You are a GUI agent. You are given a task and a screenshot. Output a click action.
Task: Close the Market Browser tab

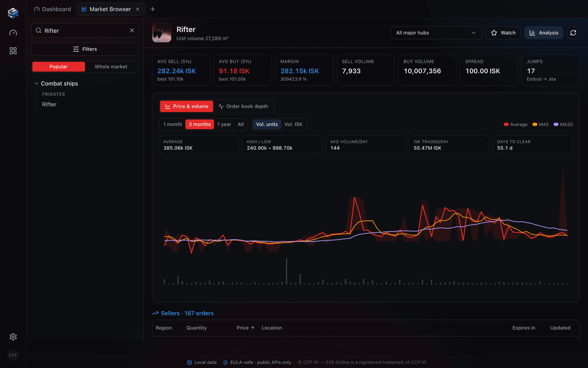click(x=138, y=9)
